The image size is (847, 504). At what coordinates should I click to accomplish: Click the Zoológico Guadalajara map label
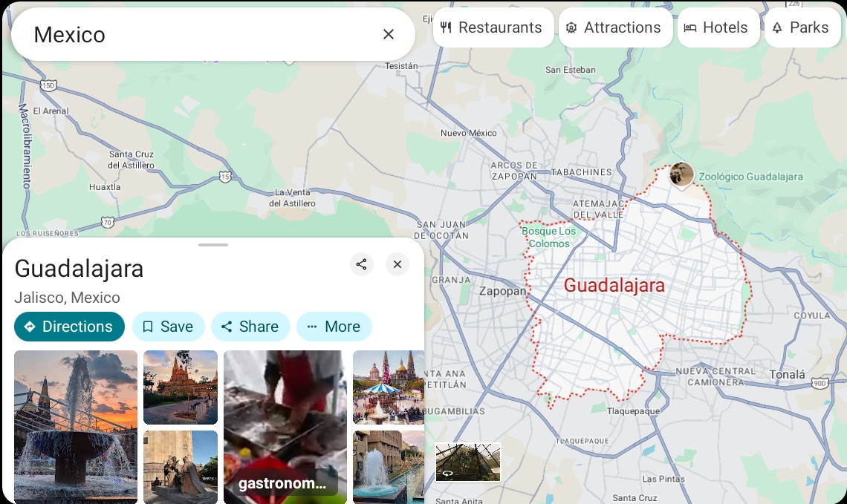pyautogui.click(x=750, y=177)
